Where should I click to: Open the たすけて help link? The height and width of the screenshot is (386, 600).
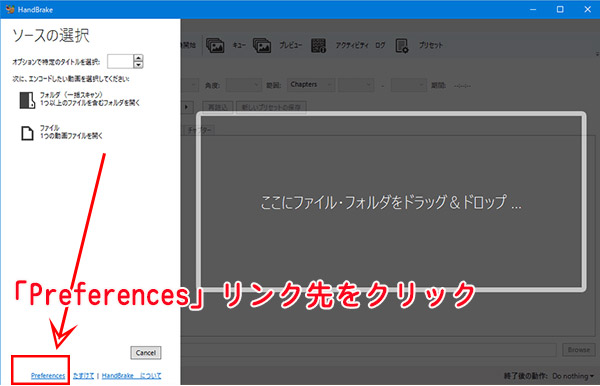[83, 376]
